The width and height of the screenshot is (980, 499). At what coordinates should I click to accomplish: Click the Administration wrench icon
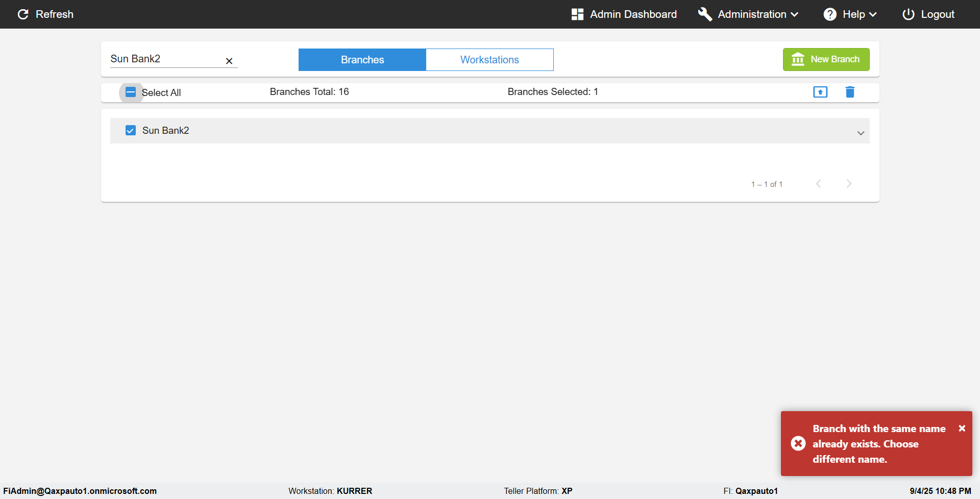(705, 14)
